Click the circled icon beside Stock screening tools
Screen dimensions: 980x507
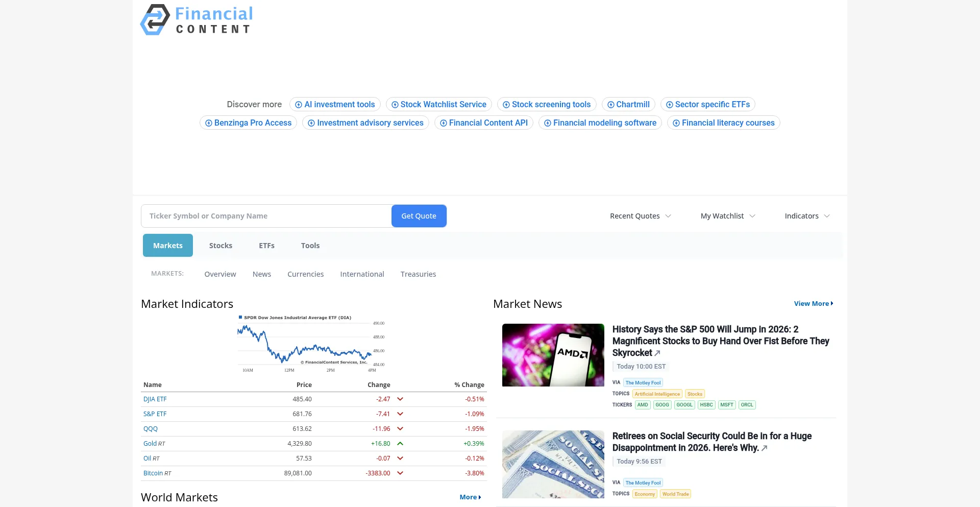pyautogui.click(x=505, y=105)
